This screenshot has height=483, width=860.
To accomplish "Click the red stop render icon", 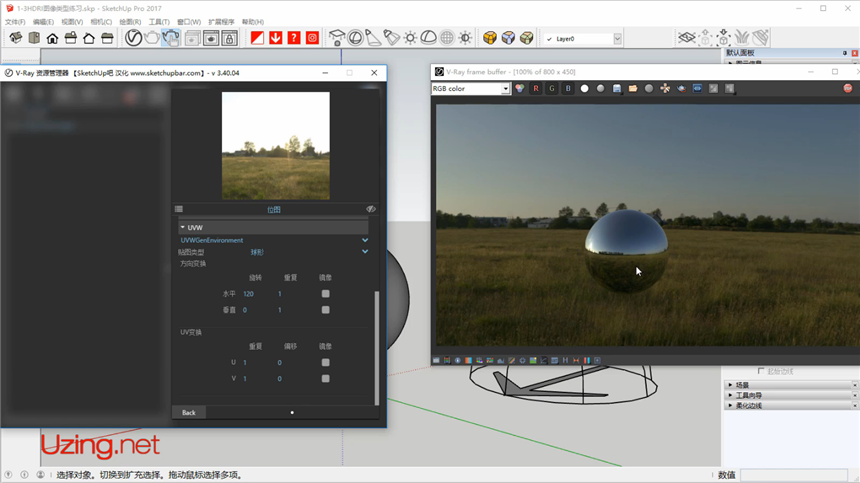I will click(x=848, y=89).
